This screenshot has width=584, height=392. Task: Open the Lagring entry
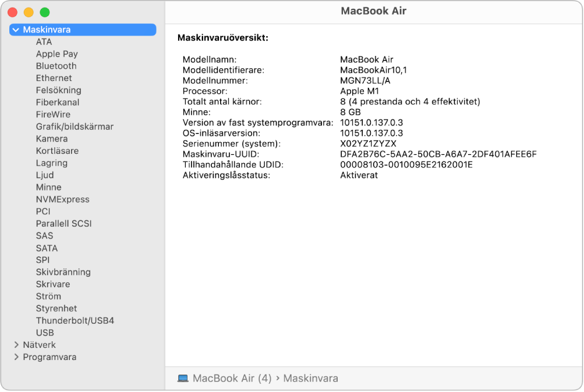(x=51, y=163)
